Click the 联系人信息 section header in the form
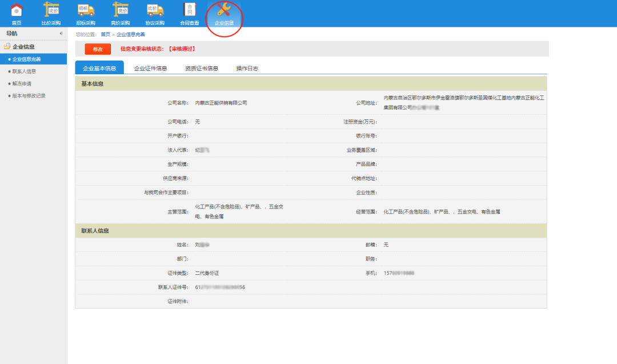Screen dimensions: 617x364 click(311, 231)
